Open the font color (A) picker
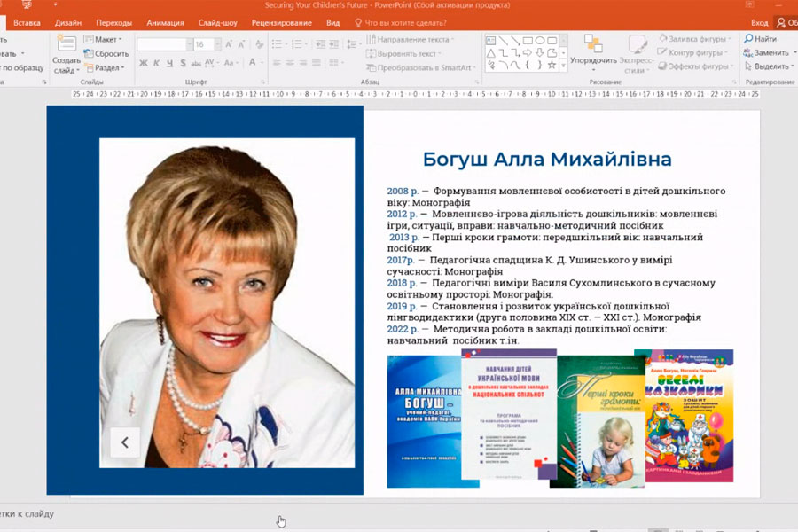 (x=253, y=63)
